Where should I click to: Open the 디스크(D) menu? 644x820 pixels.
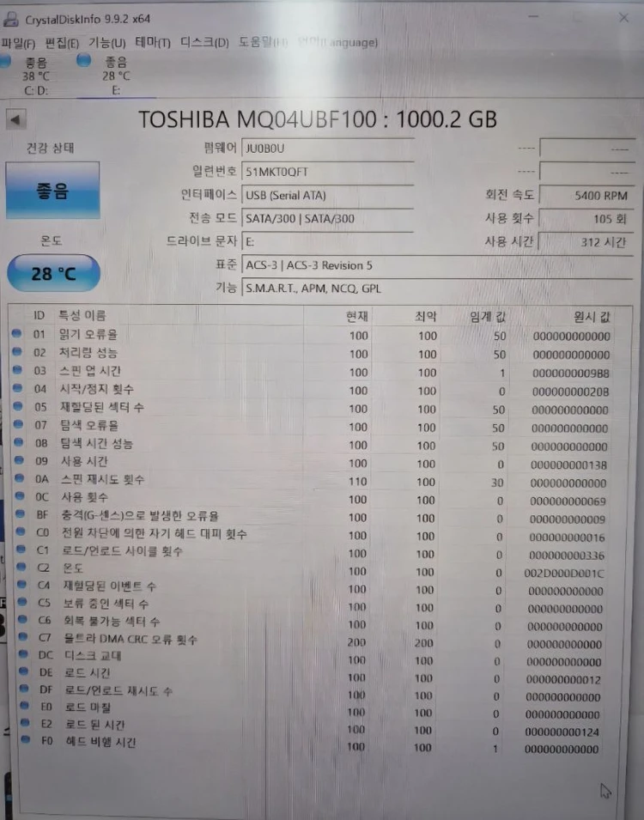coord(204,42)
